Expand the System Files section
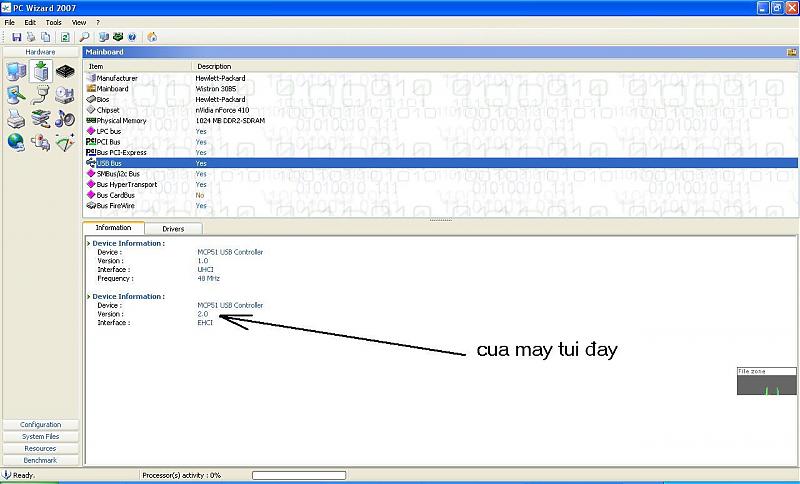This screenshot has width=800, height=484. click(x=40, y=437)
